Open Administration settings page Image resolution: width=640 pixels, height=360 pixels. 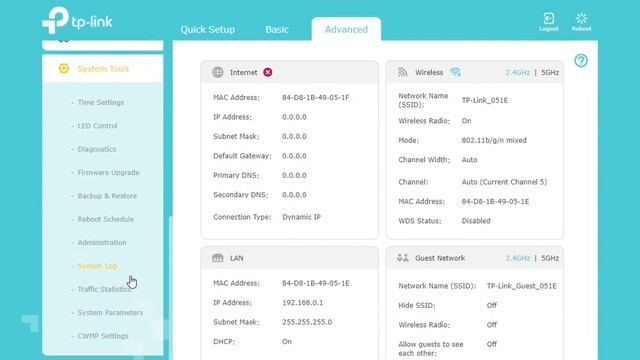click(102, 242)
